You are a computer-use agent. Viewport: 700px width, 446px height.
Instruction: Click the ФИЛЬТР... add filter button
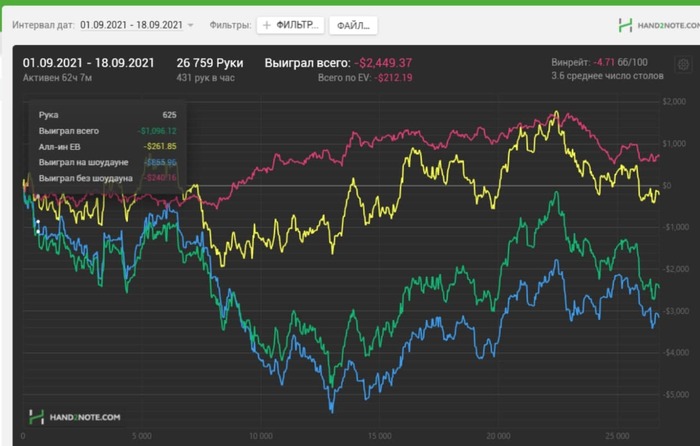click(290, 25)
